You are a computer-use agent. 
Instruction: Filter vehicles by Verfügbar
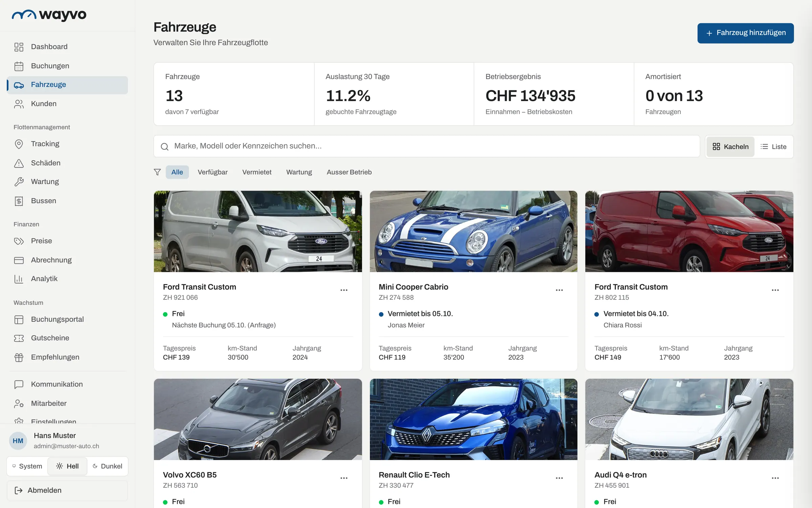point(212,172)
